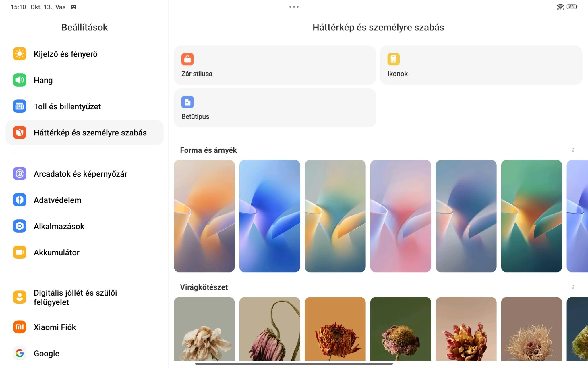Select the flower on orange background wallpaper
The image size is (588, 368).
pyautogui.click(x=335, y=329)
